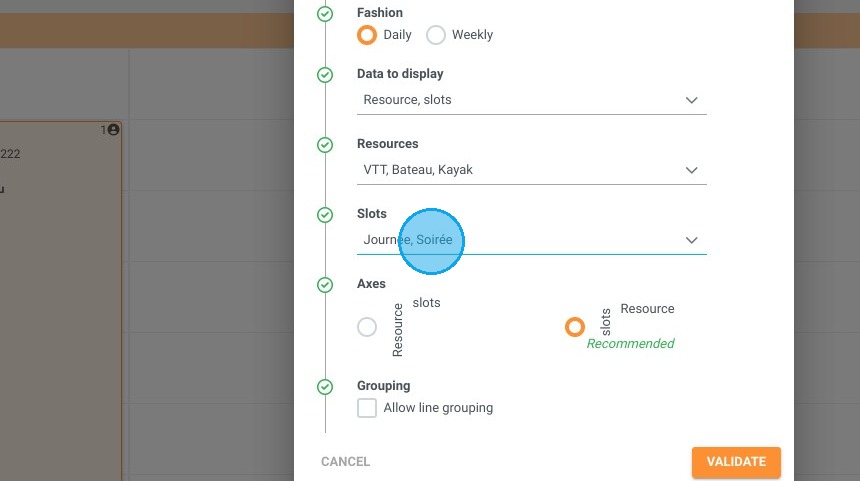Click the check icon beside Grouping
Image resolution: width=860 pixels, height=481 pixels.
point(325,387)
